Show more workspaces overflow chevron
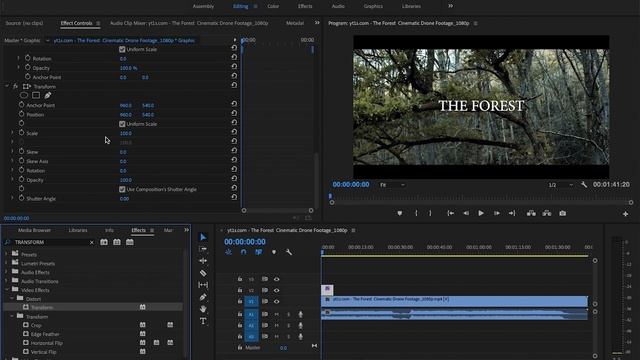Image resolution: width=640 pixels, height=360 pixels. click(x=450, y=6)
